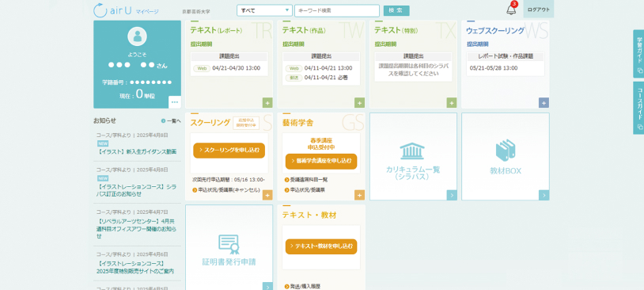Click arrow on 証明書発行申請 tile
Viewport: 644px width, 290px height.
[x=267, y=287]
